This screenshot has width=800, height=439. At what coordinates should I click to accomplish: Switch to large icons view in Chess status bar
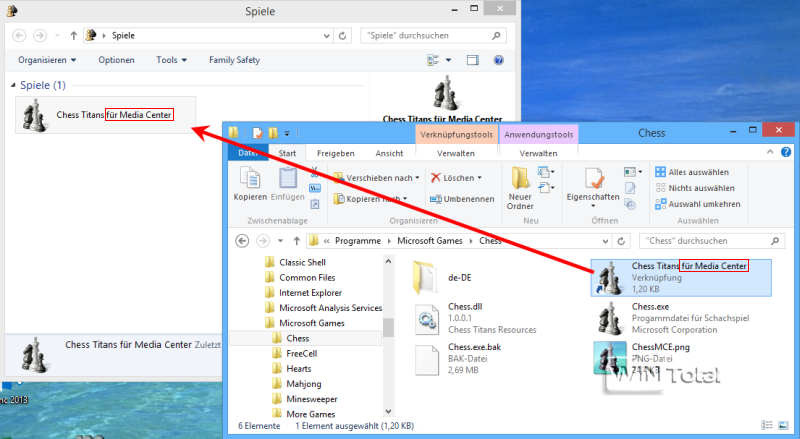[x=783, y=425]
